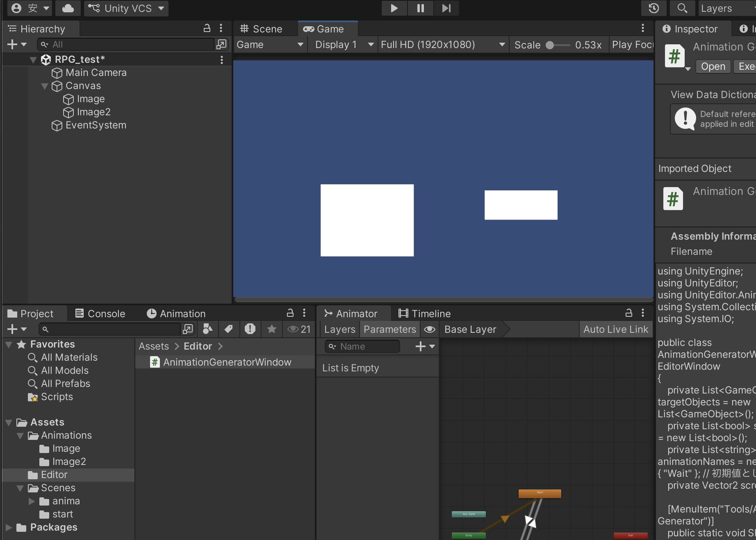The height and width of the screenshot is (540, 756).
Task: Click the Search by Type icon
Action: pos(208,329)
